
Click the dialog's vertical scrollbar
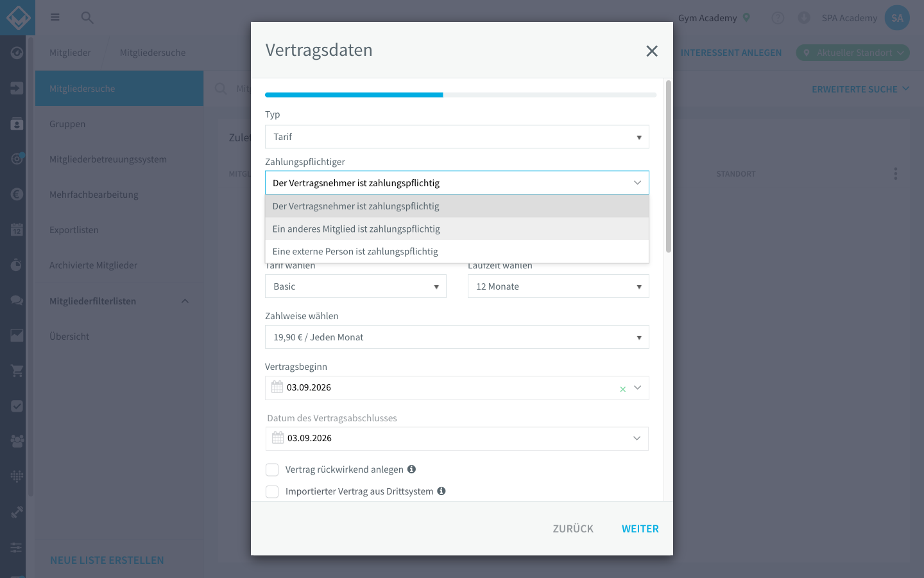(669, 166)
